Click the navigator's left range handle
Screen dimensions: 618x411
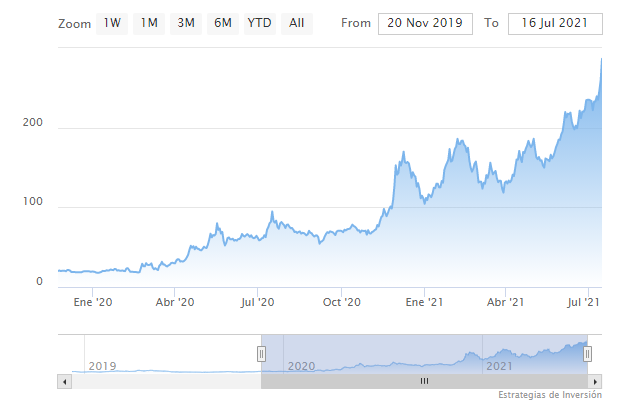point(261,353)
